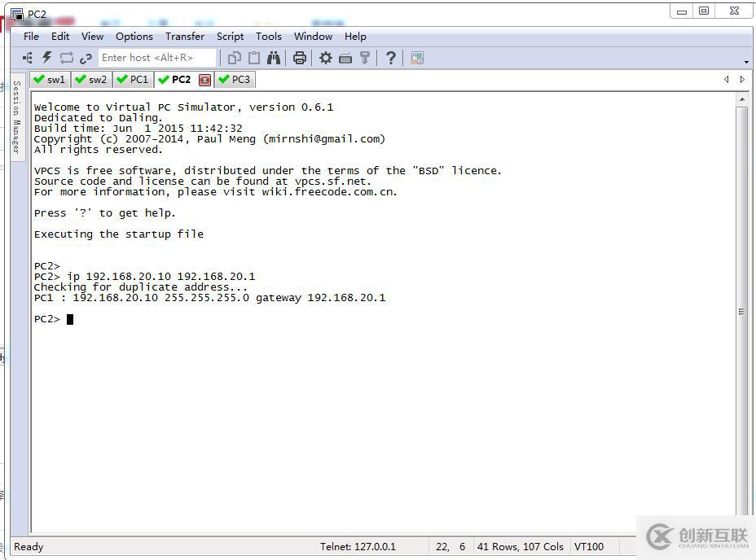The width and height of the screenshot is (756, 560).
Task: Open the Session Manager toolbar icon
Action: [x=28, y=59]
